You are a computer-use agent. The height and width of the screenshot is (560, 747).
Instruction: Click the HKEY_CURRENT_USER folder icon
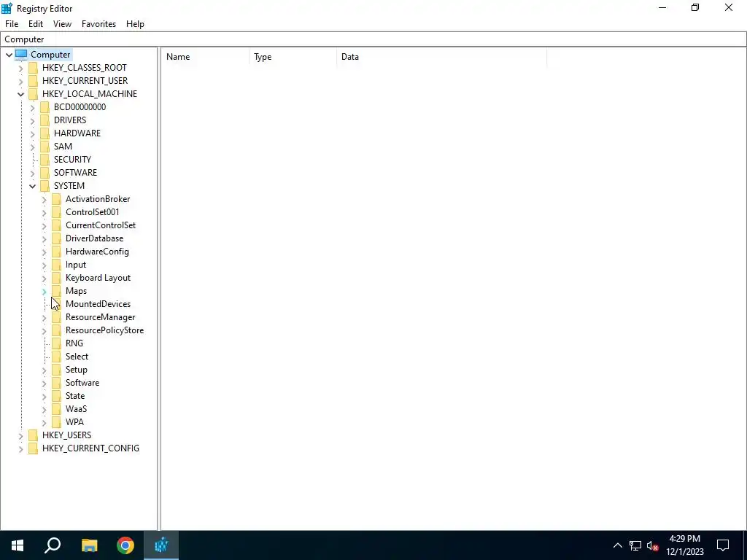point(33,80)
